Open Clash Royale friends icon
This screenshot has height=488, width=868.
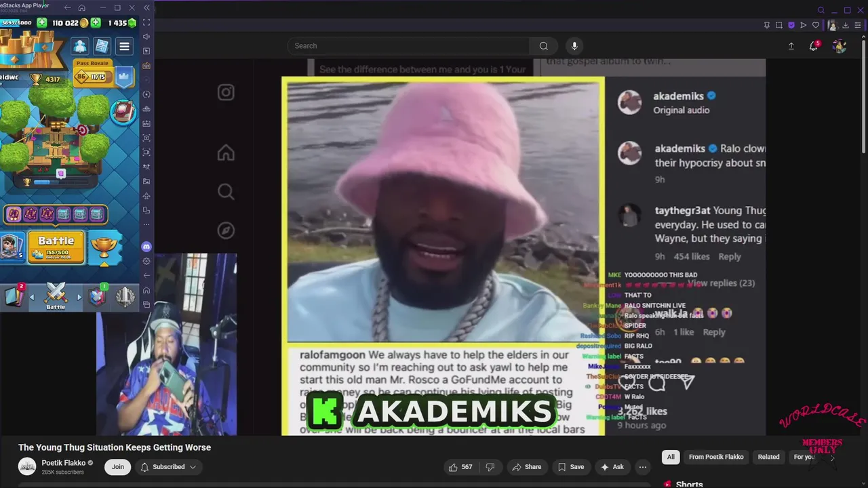80,46
